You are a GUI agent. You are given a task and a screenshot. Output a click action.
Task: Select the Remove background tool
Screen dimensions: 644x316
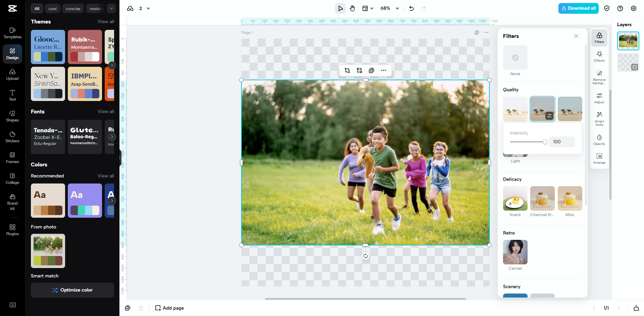599,77
